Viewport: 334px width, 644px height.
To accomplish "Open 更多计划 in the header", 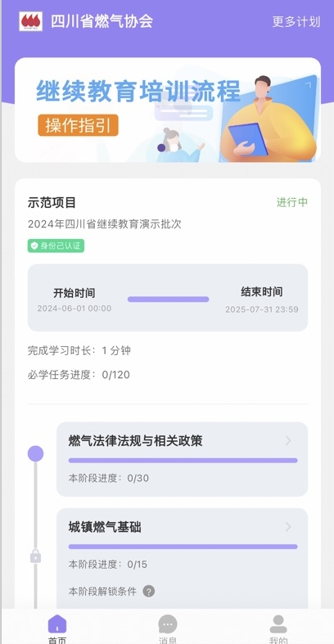I will pos(296,21).
